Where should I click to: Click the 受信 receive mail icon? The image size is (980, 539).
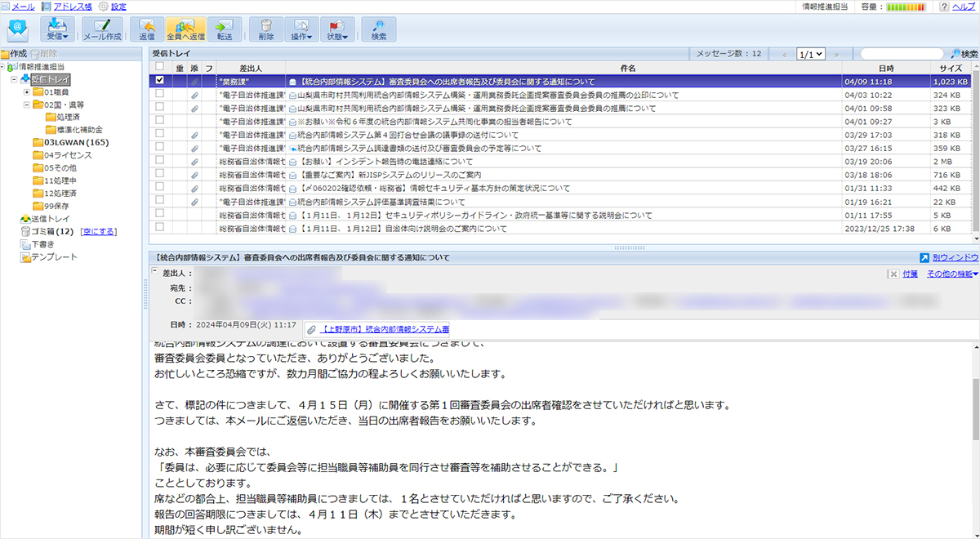pyautogui.click(x=59, y=29)
